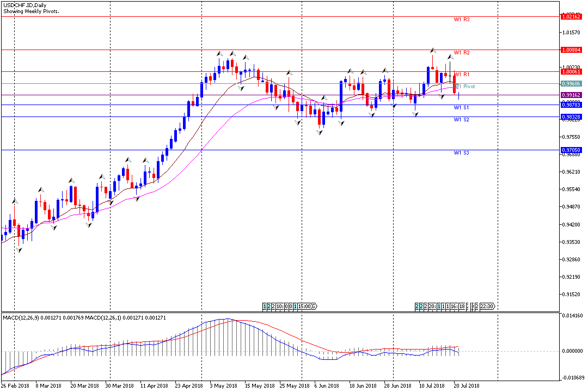Viewport: 588px width, 392px height.
Task: Click the 0.92190 price scale value
Action: pos(571,277)
